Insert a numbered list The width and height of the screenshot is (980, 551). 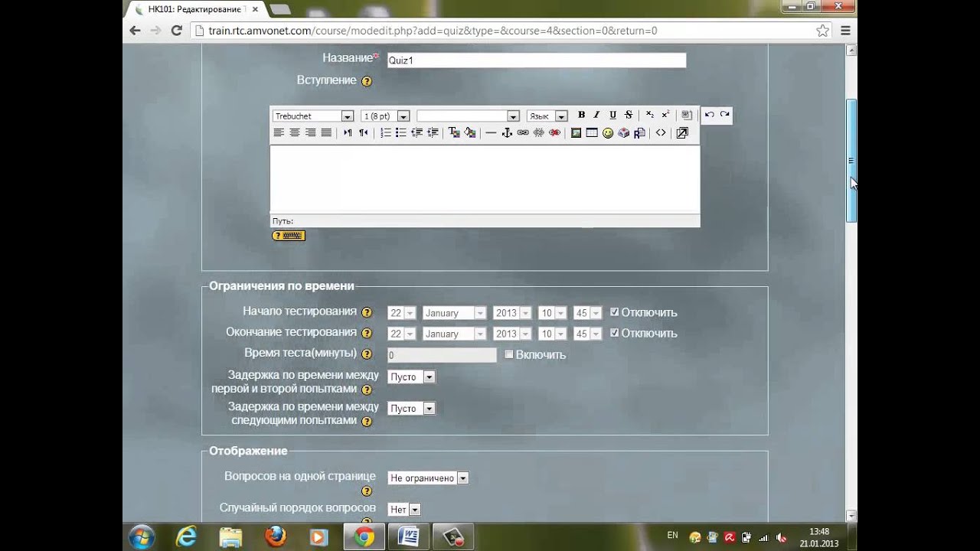point(385,133)
